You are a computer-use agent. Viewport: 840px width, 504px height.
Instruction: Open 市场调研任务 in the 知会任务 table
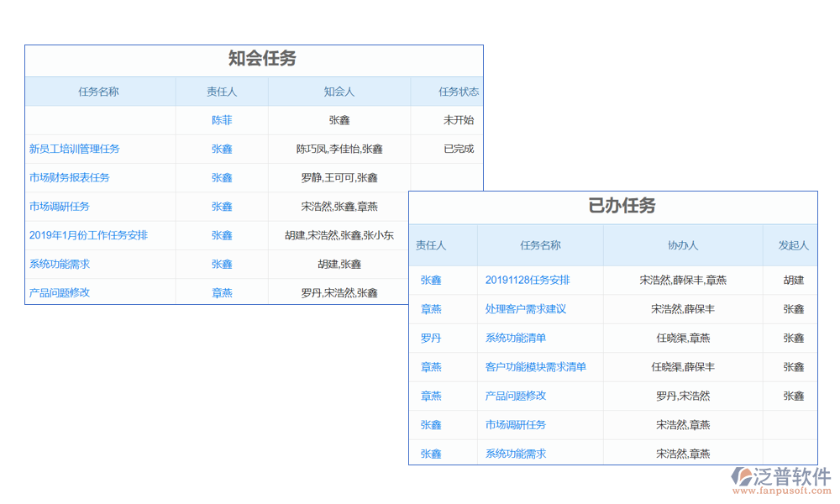59,206
